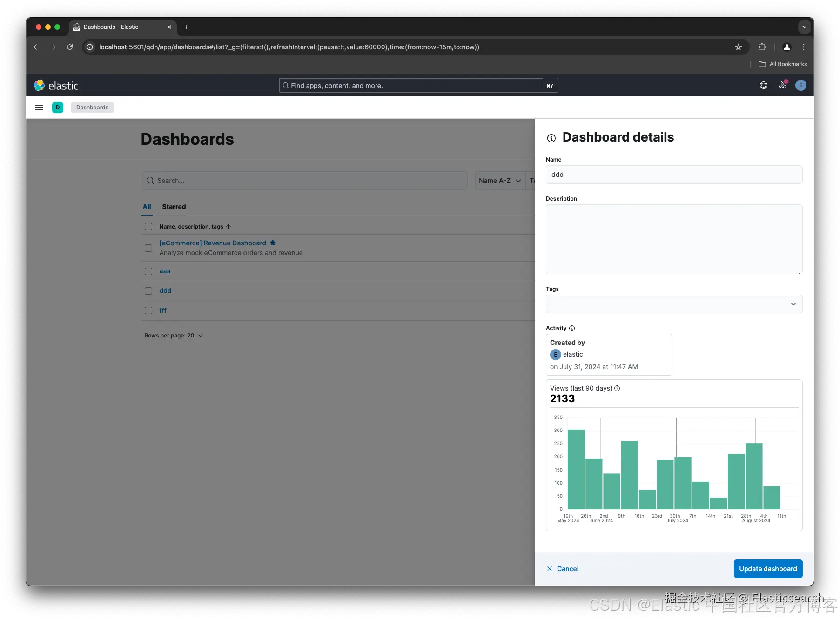The image size is (840, 620).
Task: Open the hamburger navigation menu
Action: click(39, 108)
